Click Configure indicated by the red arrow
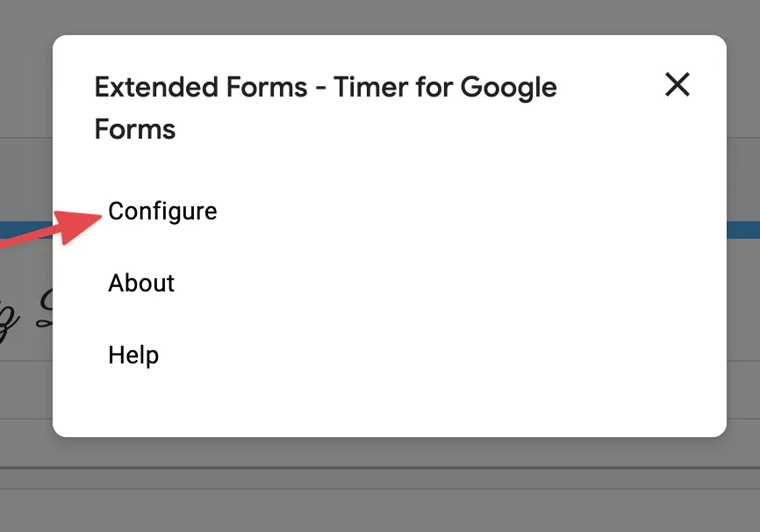The width and height of the screenshot is (760, 532). coord(161,211)
